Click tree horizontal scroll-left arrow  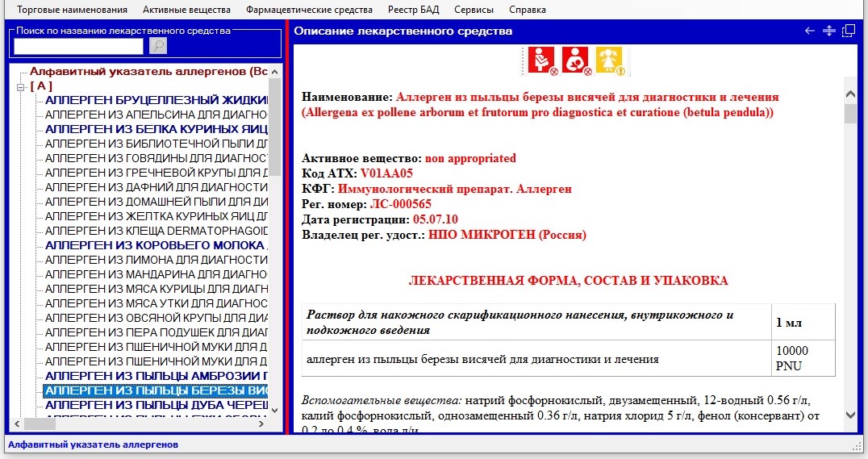coord(17,424)
